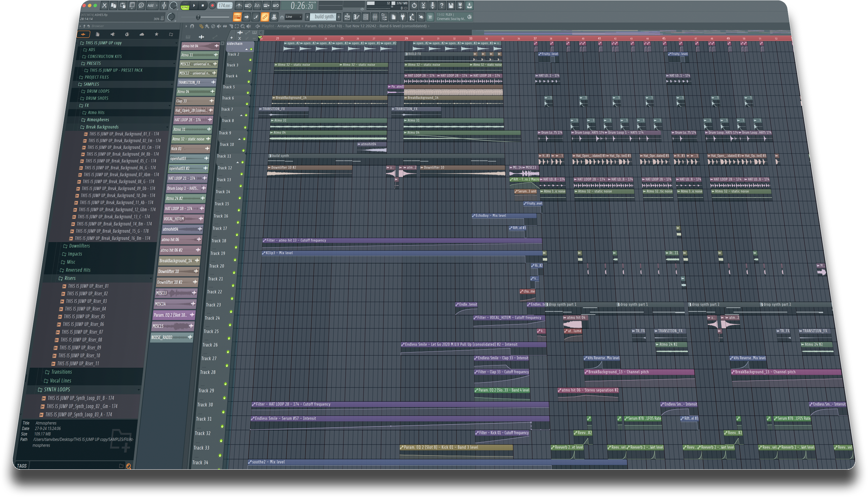Toggle PAT/SONG mode switch

186,5
